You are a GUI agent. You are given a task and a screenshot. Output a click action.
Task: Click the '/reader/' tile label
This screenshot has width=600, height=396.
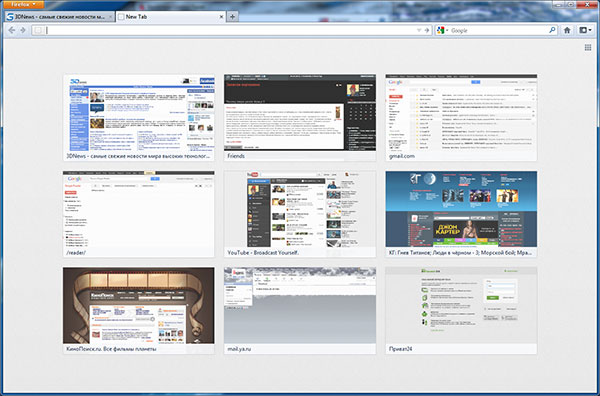pos(76,253)
